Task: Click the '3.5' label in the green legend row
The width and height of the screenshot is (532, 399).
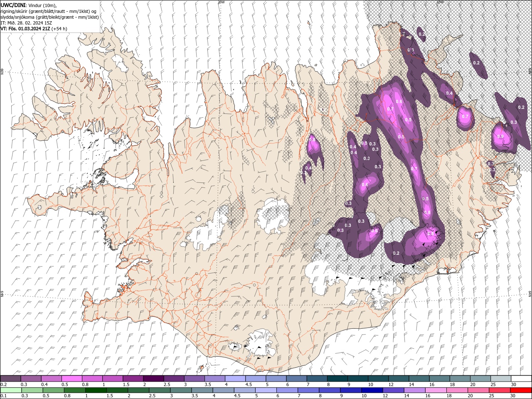Action: coord(195,396)
